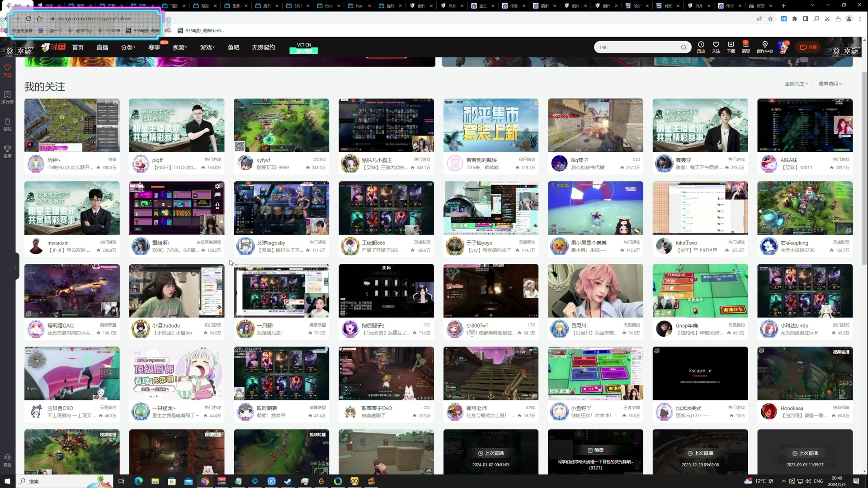Open the 游戏 games dropdown in navbar
This screenshot has width=868, height=488.
coord(207,47)
